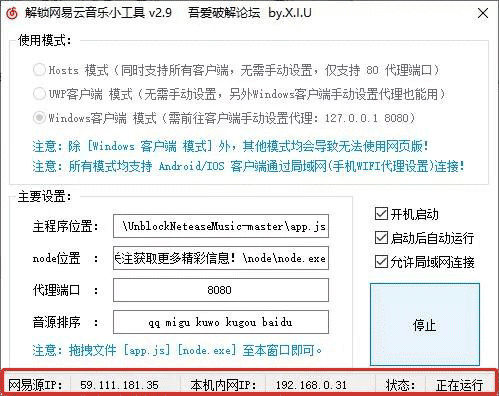Click the NetEase Cloud Music app icon in title bar
Image resolution: width=499 pixels, height=396 pixels.
(12, 13)
